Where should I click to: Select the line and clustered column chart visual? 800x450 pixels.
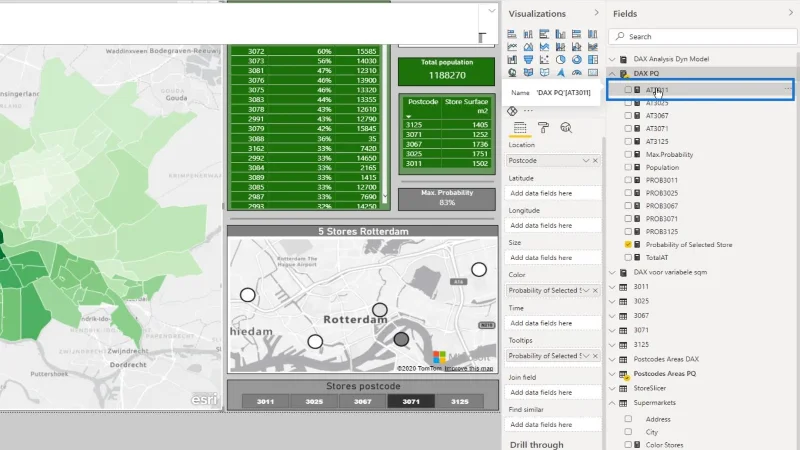click(577, 47)
